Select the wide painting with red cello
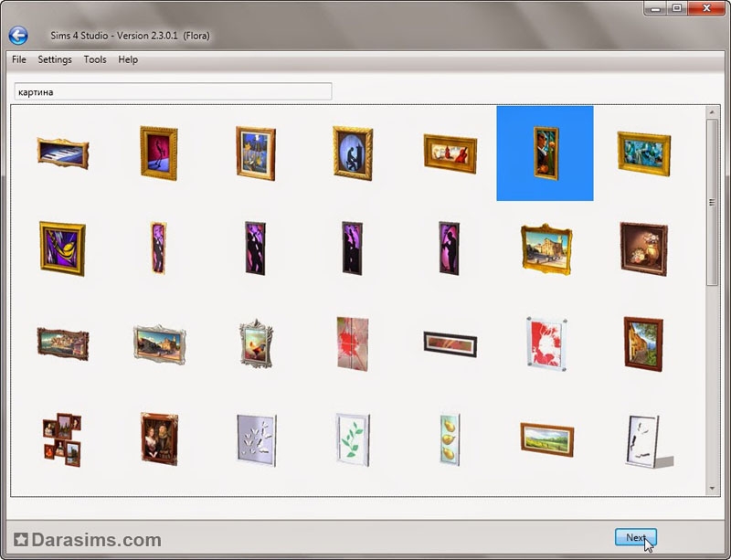731x560 pixels. tap(450, 153)
